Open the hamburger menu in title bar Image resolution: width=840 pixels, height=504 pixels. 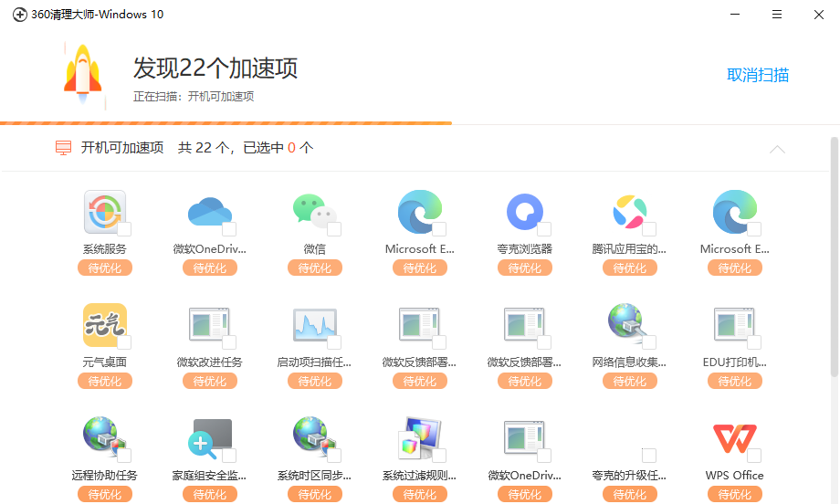pyautogui.click(x=777, y=15)
